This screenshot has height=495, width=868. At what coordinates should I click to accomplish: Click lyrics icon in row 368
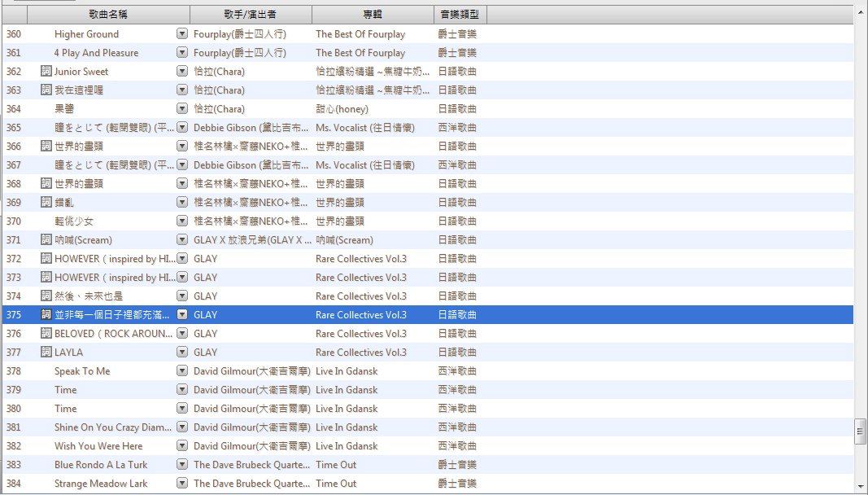coord(46,183)
